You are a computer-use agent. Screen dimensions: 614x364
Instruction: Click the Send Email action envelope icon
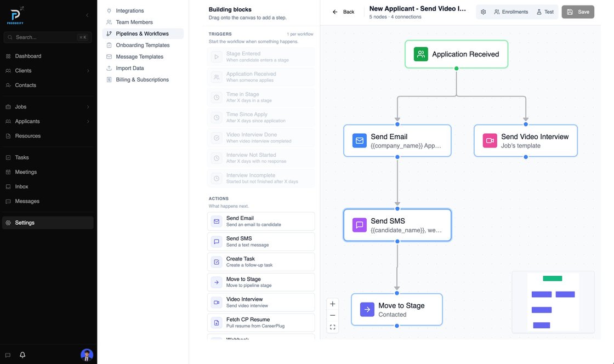[x=217, y=221]
